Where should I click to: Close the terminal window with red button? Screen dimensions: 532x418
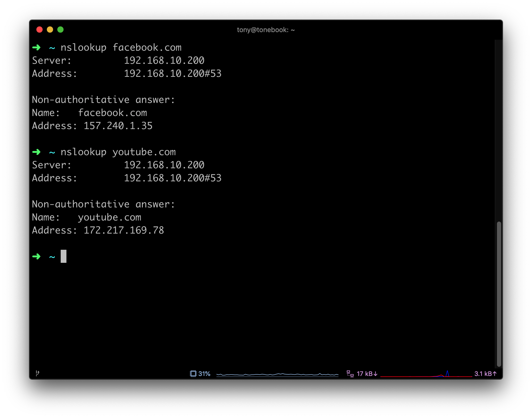pos(39,30)
